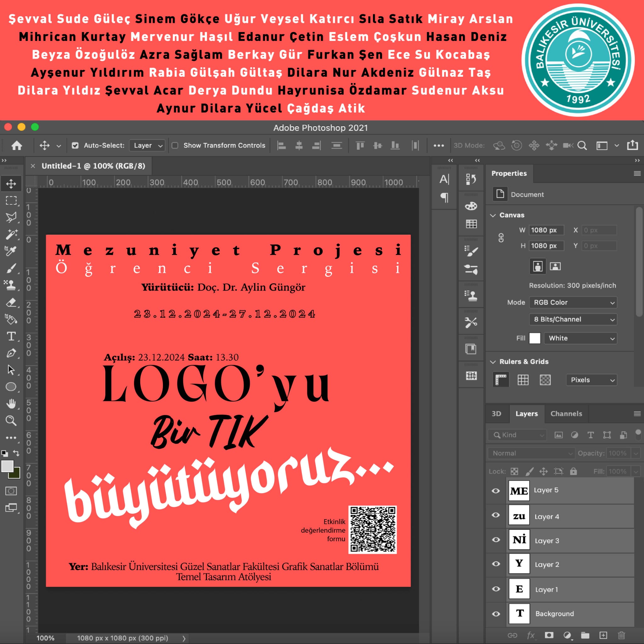Select the Magic Wand tool

pos(11,234)
